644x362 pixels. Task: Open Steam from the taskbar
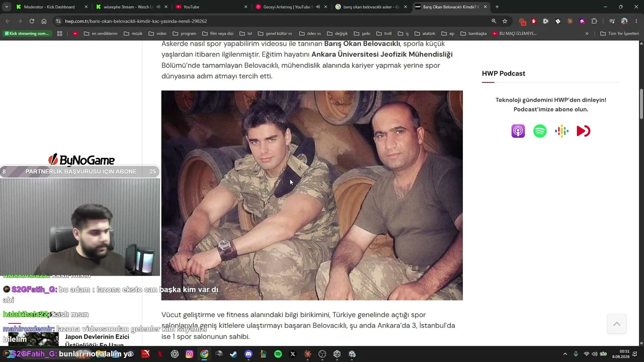pos(233,354)
